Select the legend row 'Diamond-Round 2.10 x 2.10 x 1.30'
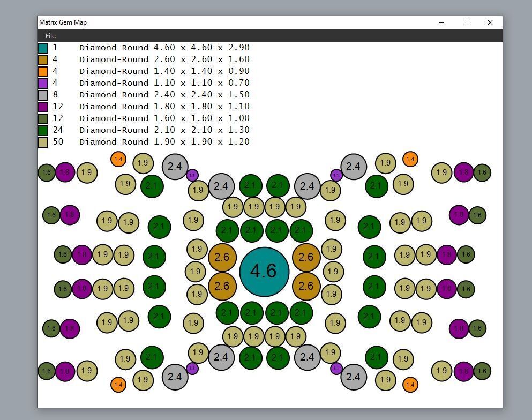This screenshot has height=420, width=532. coord(164,130)
